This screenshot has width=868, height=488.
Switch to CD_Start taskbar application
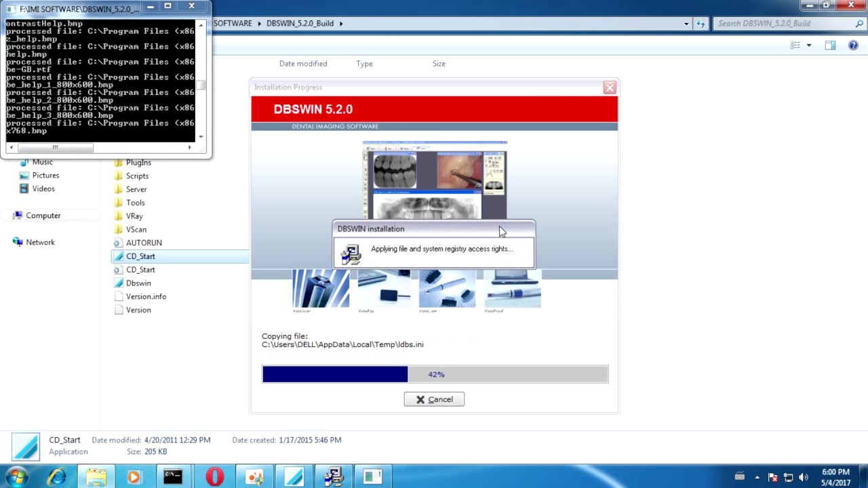coord(294,477)
